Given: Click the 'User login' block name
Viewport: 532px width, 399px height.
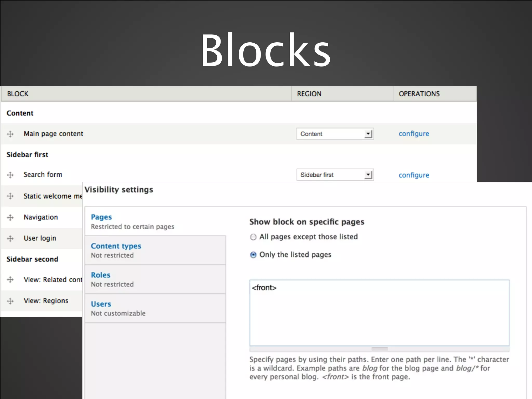Looking at the screenshot, I should (40, 238).
